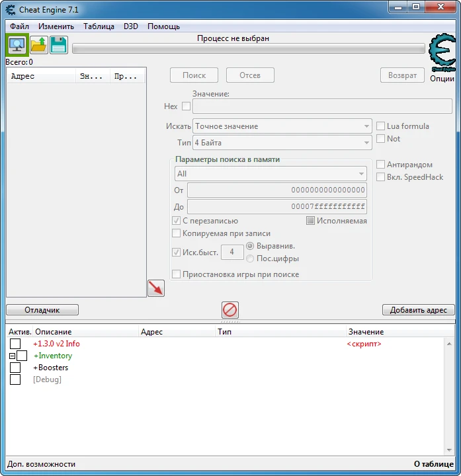Toggle С перезаписью checkbox
461x476 pixels.
pos(176,221)
